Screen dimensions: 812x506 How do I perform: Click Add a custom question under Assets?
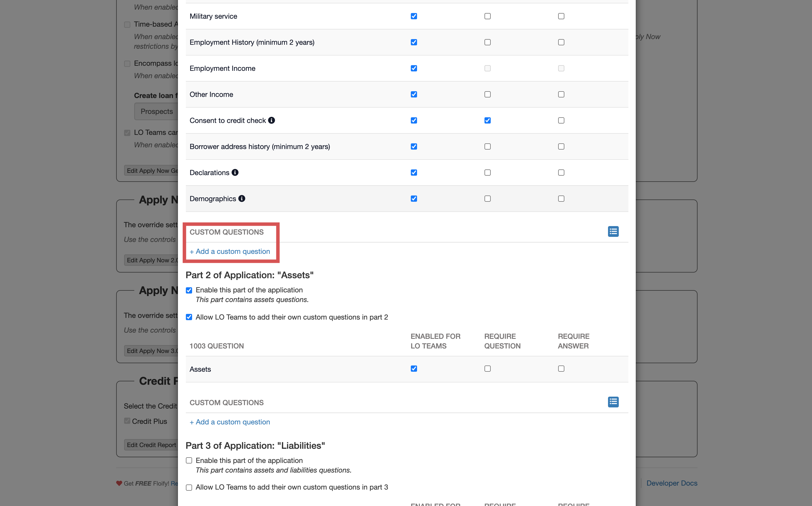pyautogui.click(x=230, y=422)
